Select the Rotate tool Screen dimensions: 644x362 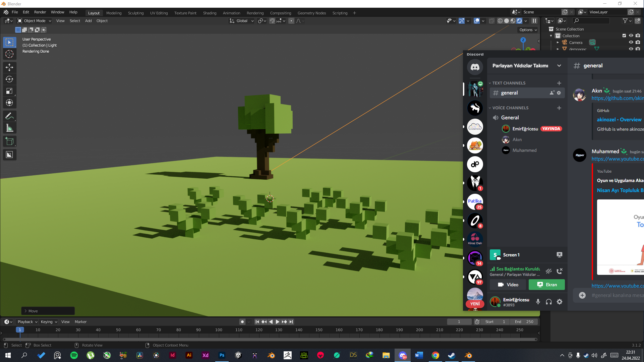[x=9, y=79]
